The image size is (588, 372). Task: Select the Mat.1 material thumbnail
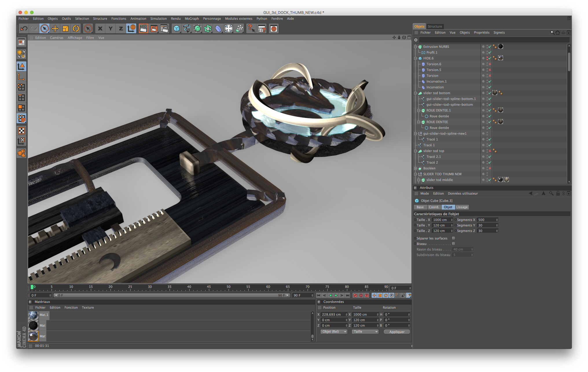(x=33, y=315)
